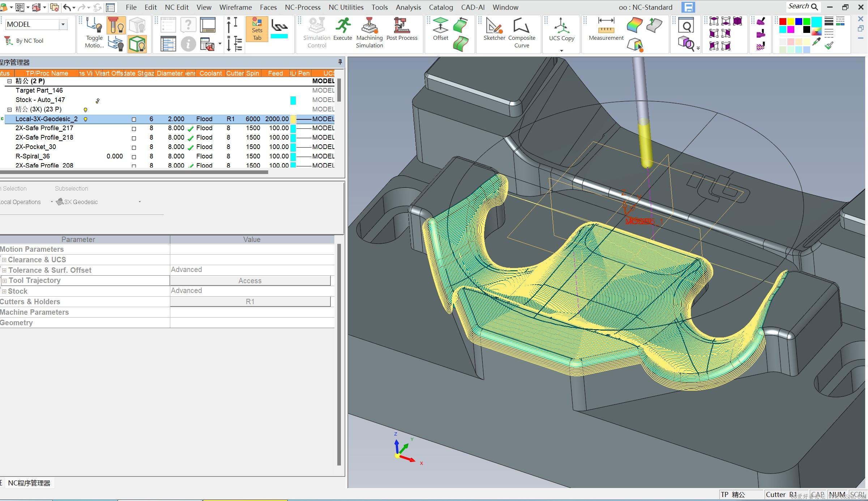Select the Offset tool
This screenshot has height=501, width=868.
pyautogui.click(x=440, y=29)
